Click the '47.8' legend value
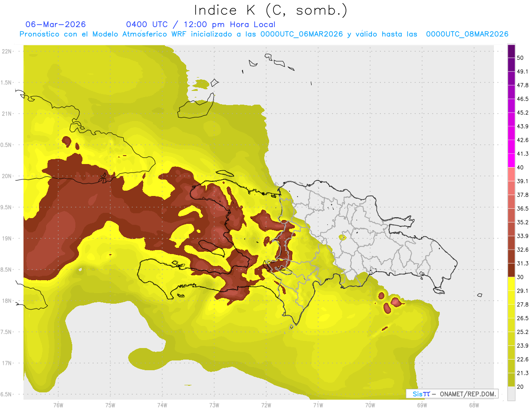The width and height of the screenshot is (532, 411). coord(522,85)
